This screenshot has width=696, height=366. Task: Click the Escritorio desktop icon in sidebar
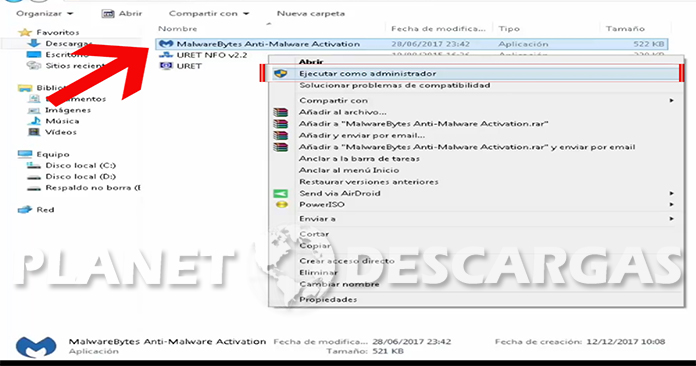coord(34,55)
